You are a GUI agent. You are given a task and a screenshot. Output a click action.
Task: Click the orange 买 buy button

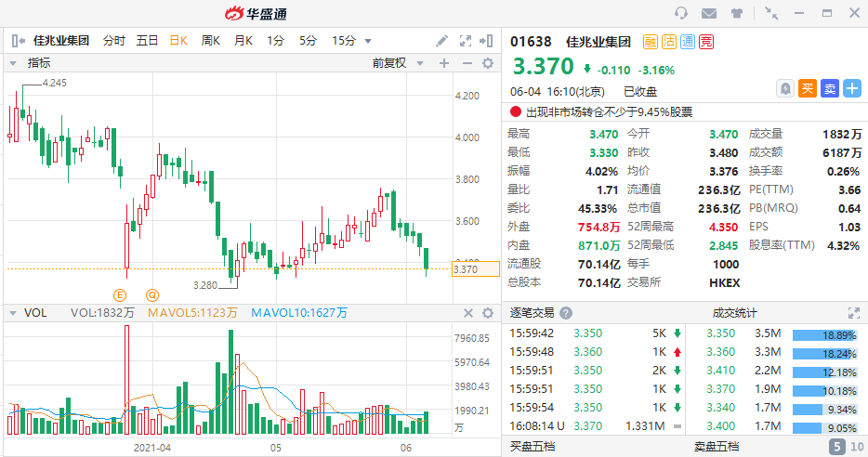(x=807, y=88)
